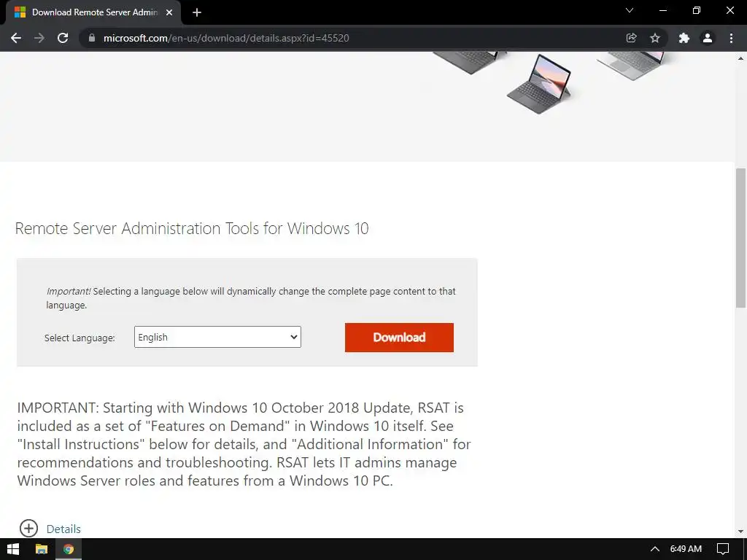Click the IMPORTANT RSAT paragraph text
This screenshot has height=560, width=747.
(244, 444)
